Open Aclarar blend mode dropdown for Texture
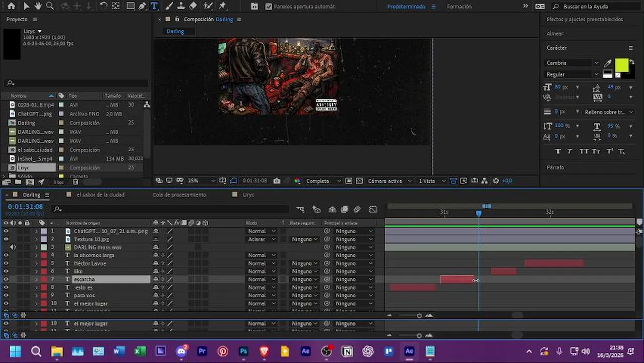 pyautogui.click(x=262, y=239)
